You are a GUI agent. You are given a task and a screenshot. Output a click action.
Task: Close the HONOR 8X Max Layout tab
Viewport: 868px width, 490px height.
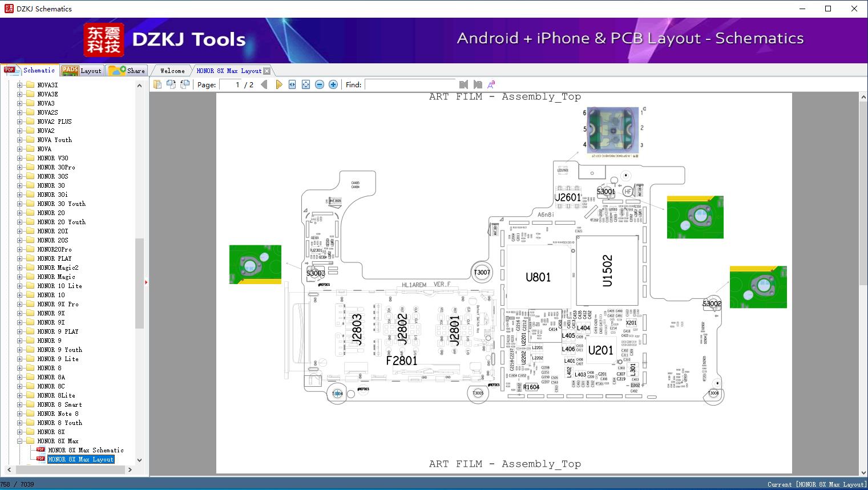pyautogui.click(x=267, y=71)
